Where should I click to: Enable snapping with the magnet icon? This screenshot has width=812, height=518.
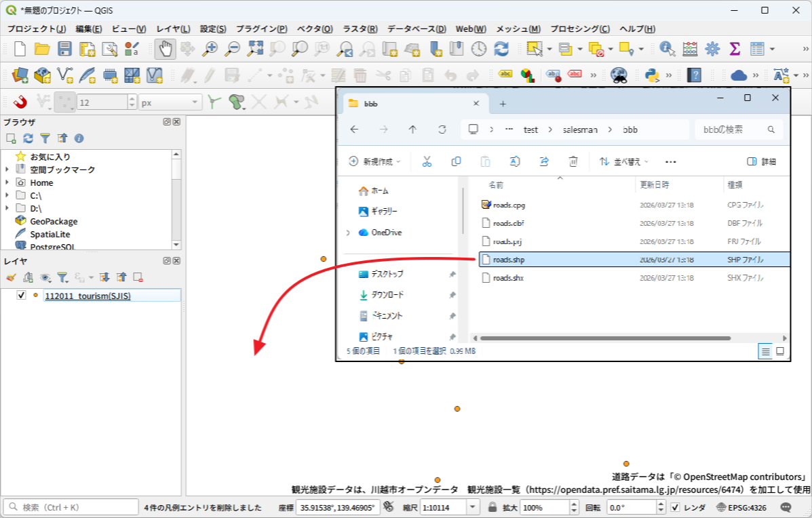[x=20, y=102]
